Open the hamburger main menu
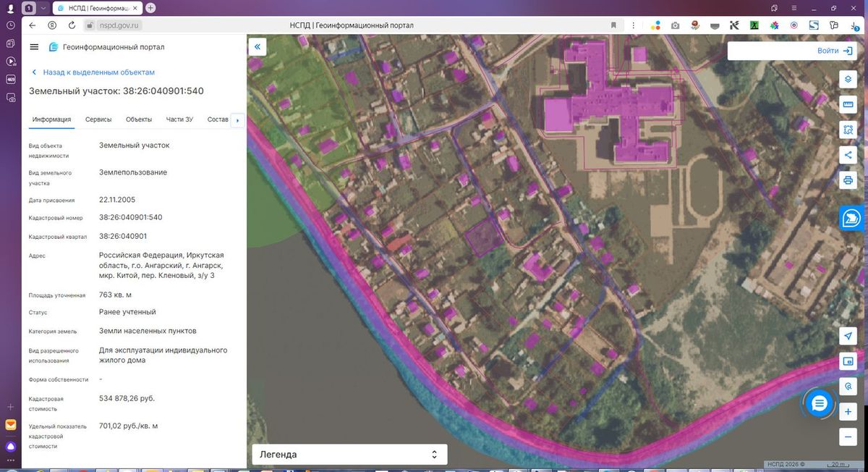The width and height of the screenshot is (868, 472). pos(34,47)
